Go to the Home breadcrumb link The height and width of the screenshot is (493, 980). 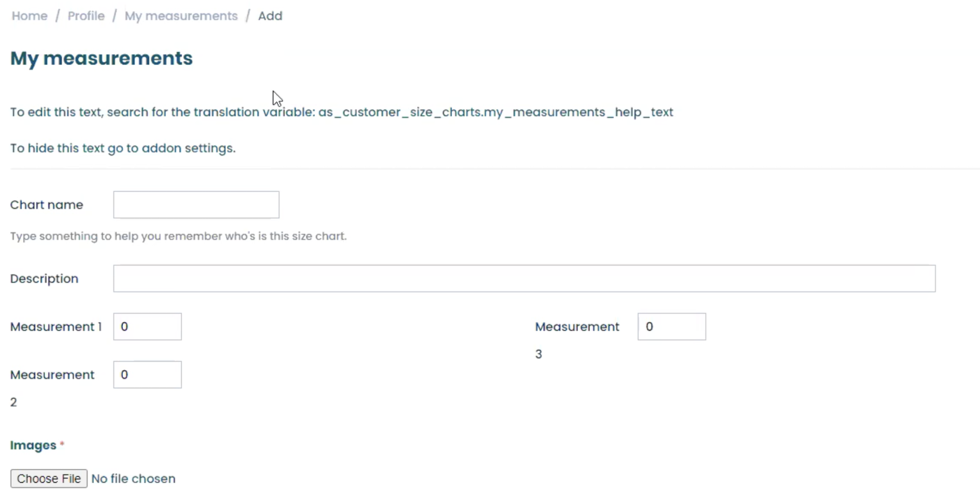tap(30, 16)
